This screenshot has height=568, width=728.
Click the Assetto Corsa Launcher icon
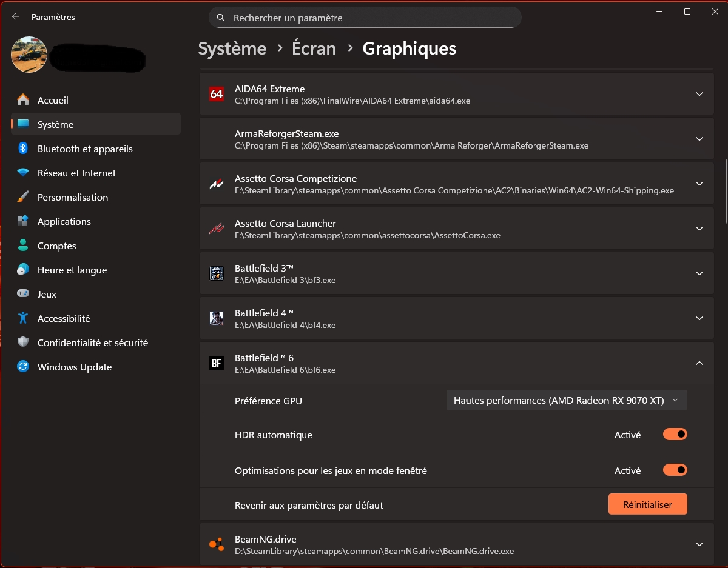[x=217, y=229]
